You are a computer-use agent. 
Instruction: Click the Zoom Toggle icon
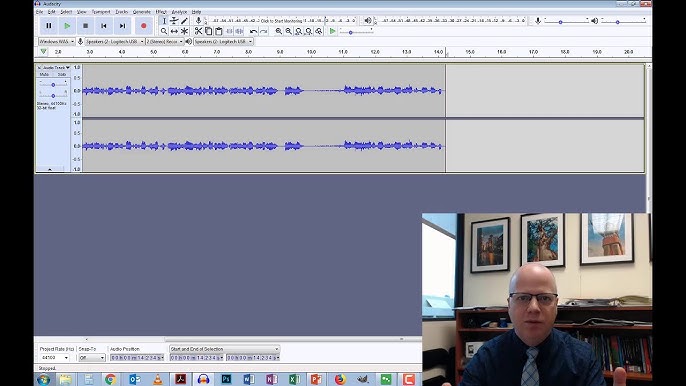pos(318,31)
